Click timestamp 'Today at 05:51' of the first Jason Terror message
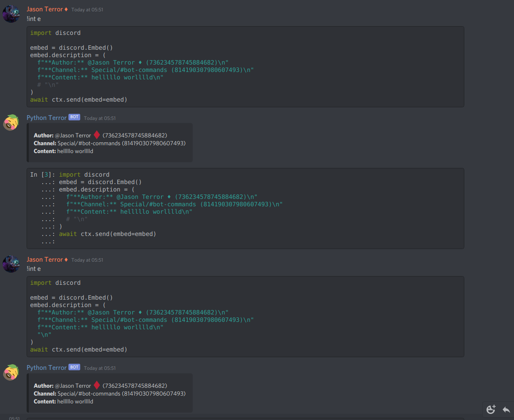 point(87,10)
